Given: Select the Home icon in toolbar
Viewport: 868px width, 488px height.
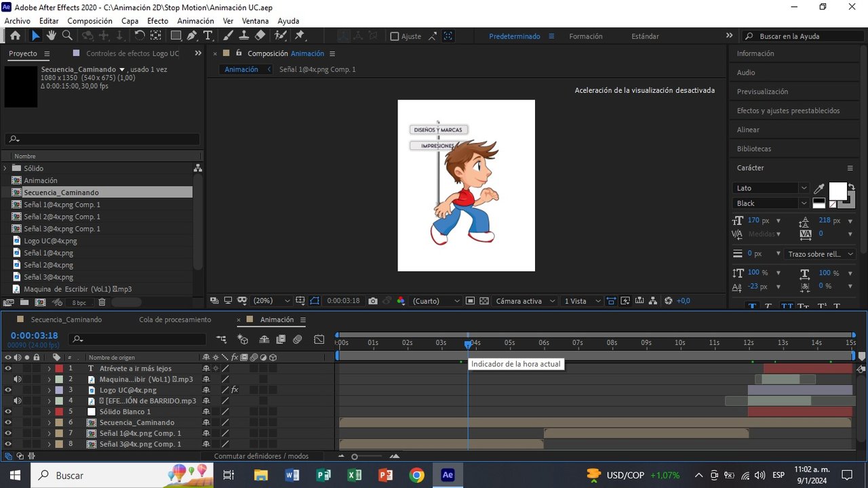Looking at the screenshot, I should coord(15,35).
